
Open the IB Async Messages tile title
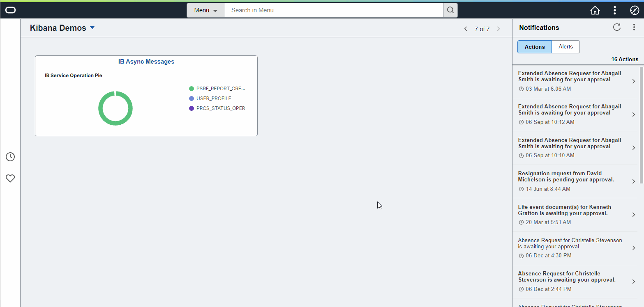(146, 62)
